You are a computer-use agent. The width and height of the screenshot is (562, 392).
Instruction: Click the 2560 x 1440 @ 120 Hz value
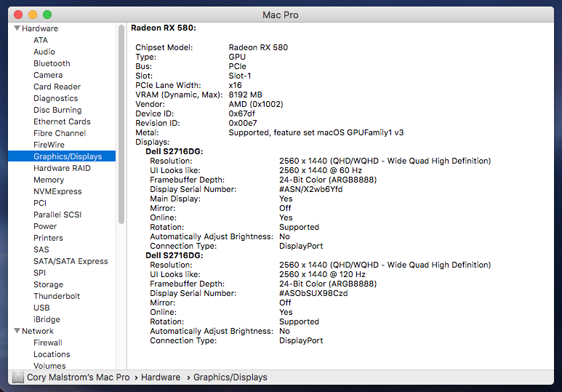[x=322, y=274]
